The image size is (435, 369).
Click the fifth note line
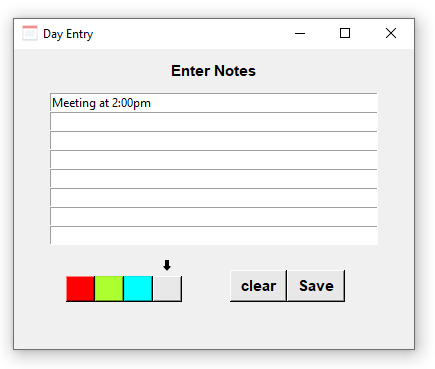pos(214,179)
